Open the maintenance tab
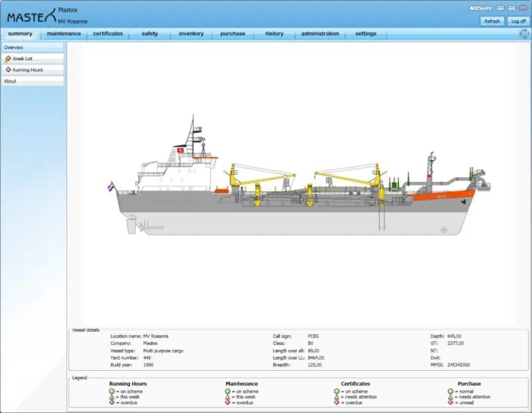This screenshot has height=413, width=532. tap(64, 33)
